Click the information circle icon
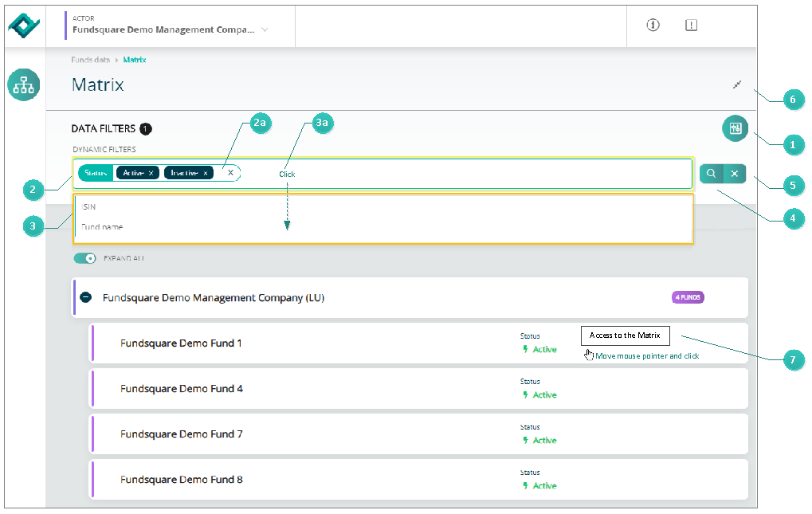This screenshot has height=514, width=812. tap(653, 25)
